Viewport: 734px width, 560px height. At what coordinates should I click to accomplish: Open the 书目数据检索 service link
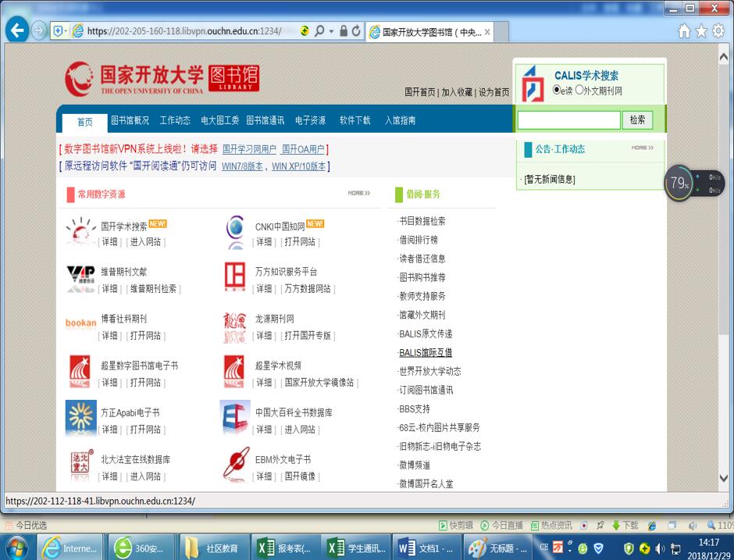point(422,221)
